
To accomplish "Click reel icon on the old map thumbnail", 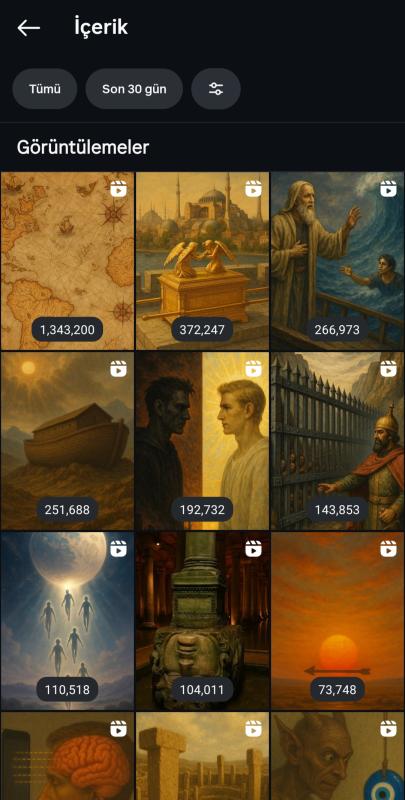I will (x=118, y=189).
